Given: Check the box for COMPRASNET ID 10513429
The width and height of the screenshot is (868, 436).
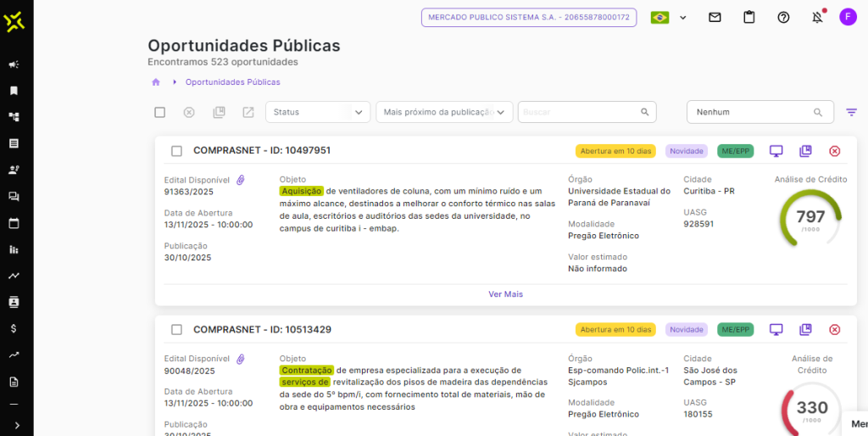Looking at the screenshot, I should tap(176, 329).
